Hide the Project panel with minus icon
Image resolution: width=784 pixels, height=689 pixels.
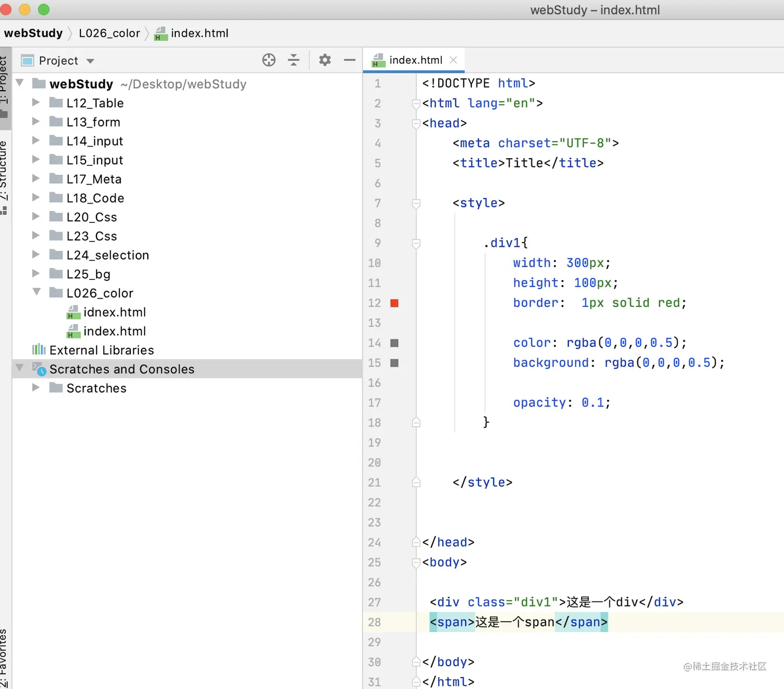pyautogui.click(x=349, y=60)
